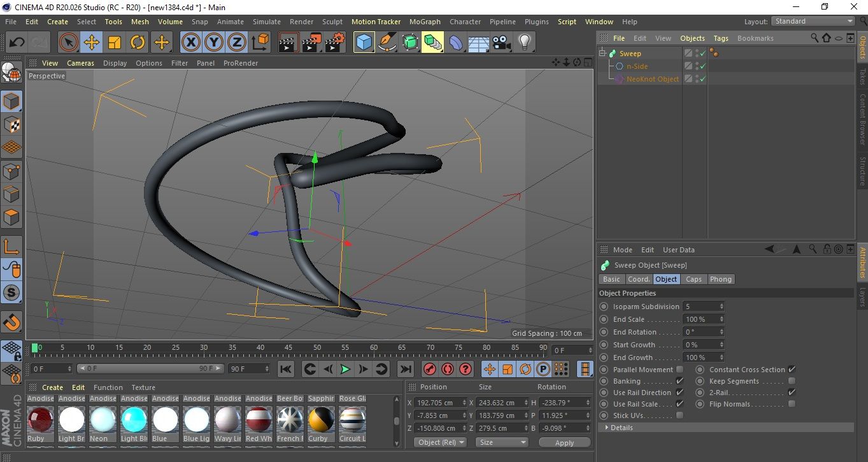The height and width of the screenshot is (462, 868).
Task: Toggle the Y axis lock
Action: point(214,43)
